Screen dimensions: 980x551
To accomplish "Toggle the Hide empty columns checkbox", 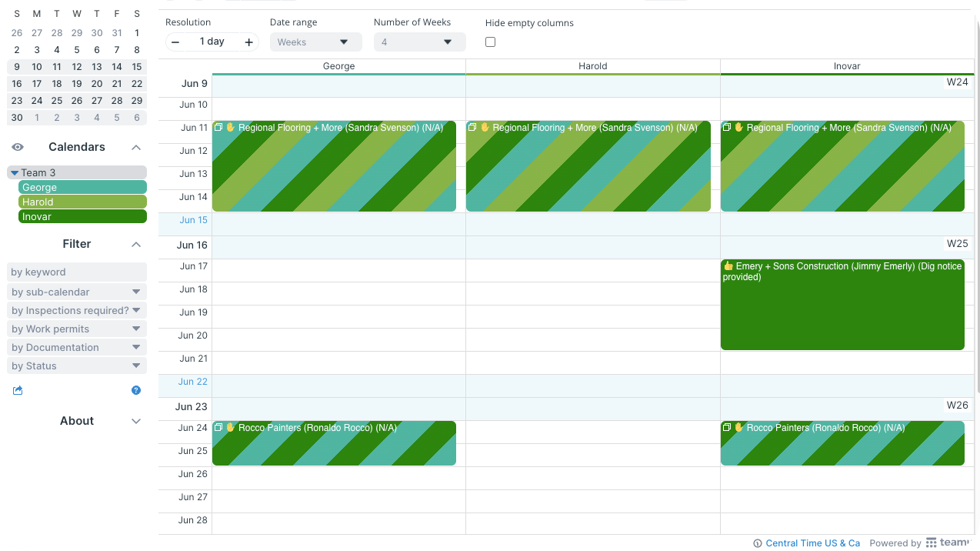I will click(x=491, y=42).
